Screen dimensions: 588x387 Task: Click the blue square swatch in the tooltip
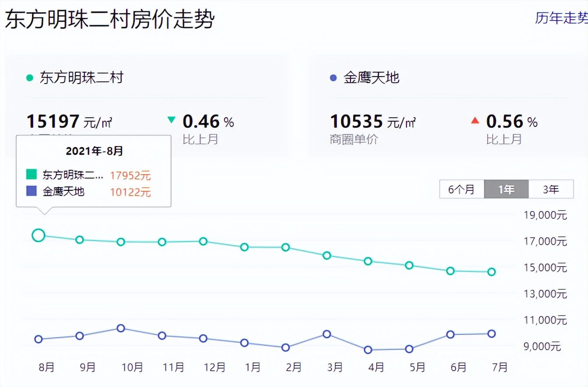click(x=31, y=190)
